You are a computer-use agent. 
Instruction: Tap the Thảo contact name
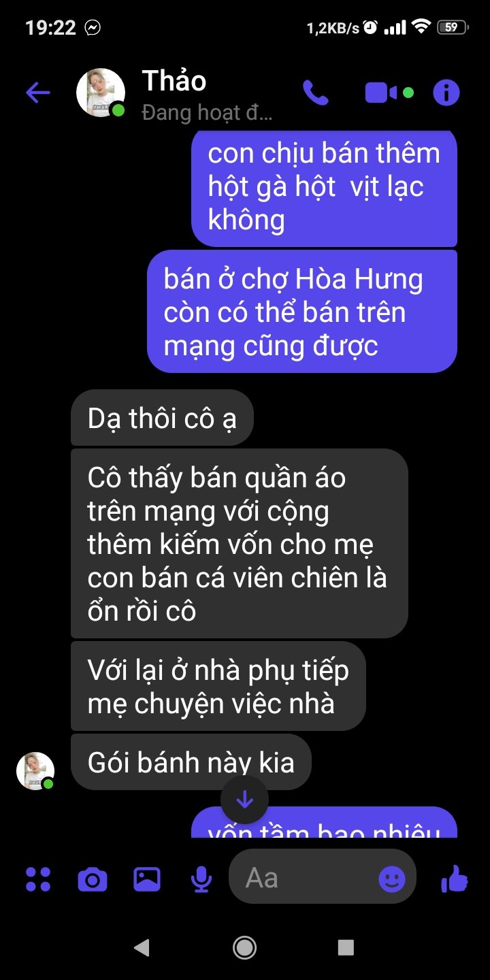[x=174, y=81]
